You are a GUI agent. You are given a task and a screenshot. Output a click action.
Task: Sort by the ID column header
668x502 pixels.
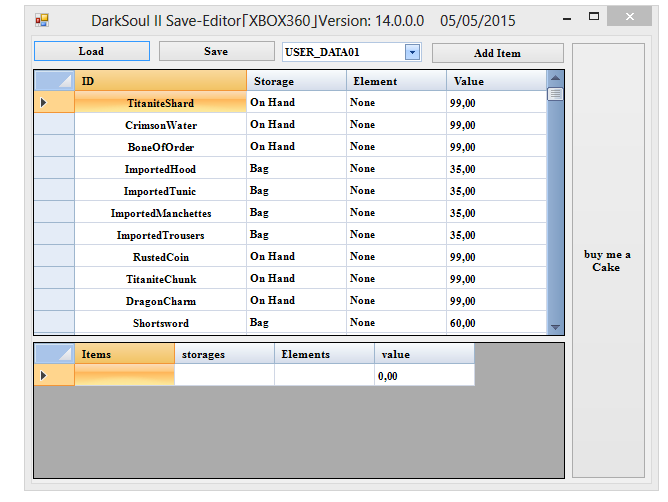tap(160, 81)
